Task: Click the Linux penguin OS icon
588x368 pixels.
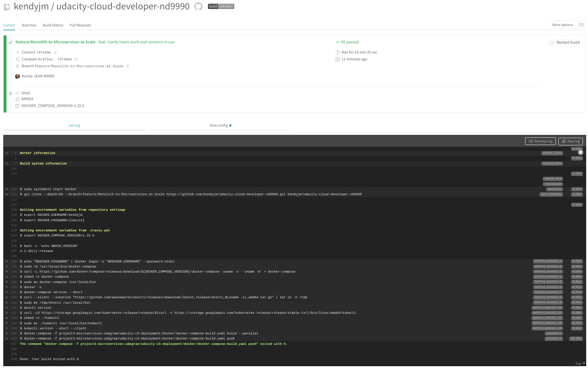Action: [x=10, y=93]
